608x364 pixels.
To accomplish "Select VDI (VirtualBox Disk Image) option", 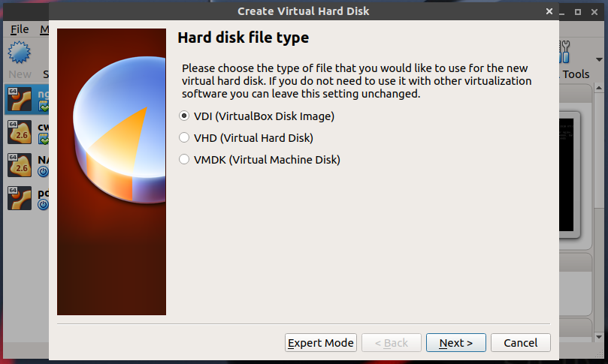I will (x=184, y=116).
